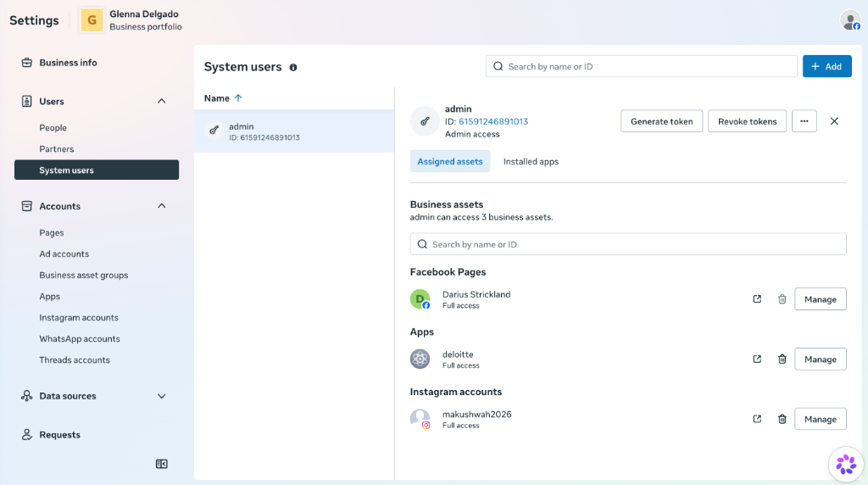Focus the top Search by name or ID field
The width and height of the screenshot is (868, 485).
[x=642, y=66]
